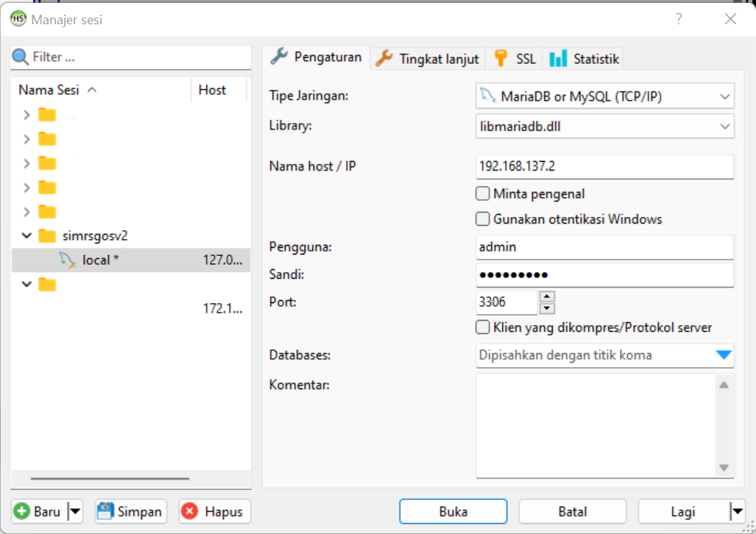The width and height of the screenshot is (756, 534).
Task: Select the simrsgosv2 folder icon
Action: coord(47,236)
